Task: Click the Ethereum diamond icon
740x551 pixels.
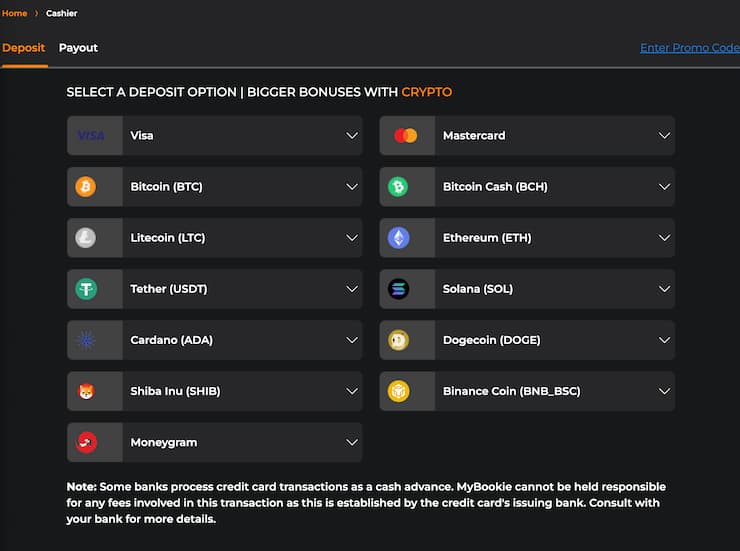Action: (398, 238)
